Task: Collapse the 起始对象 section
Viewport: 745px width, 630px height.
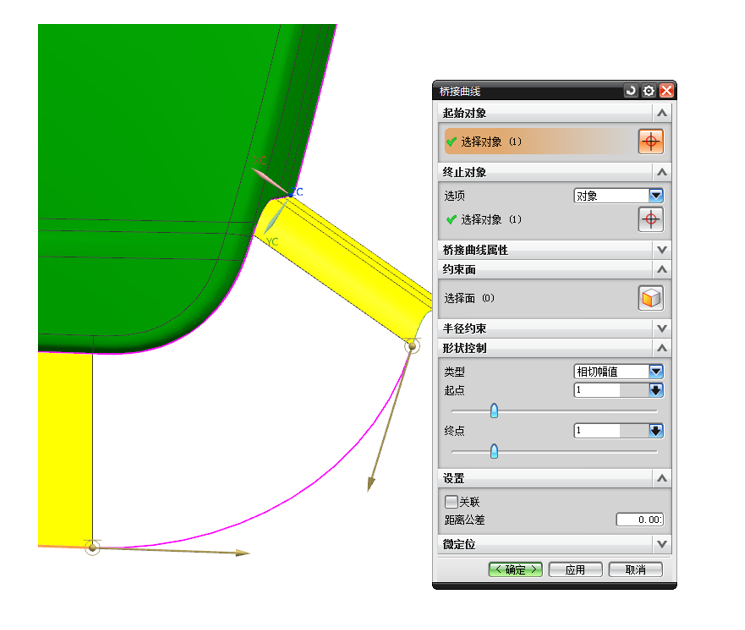Action: click(662, 113)
